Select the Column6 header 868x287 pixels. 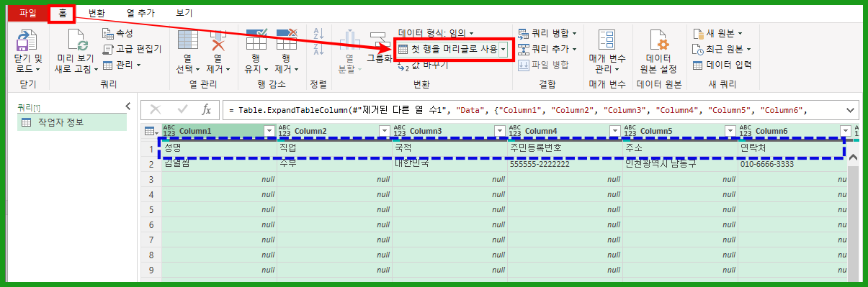[x=795, y=131]
